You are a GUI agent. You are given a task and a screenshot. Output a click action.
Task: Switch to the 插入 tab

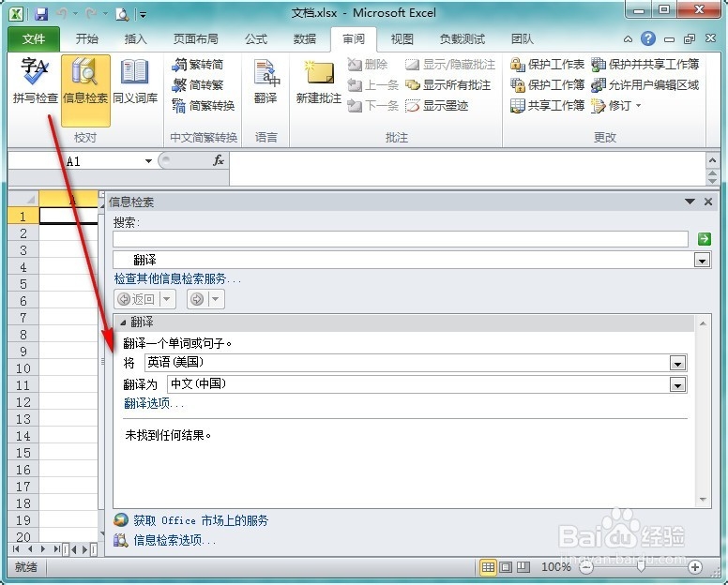(x=136, y=39)
